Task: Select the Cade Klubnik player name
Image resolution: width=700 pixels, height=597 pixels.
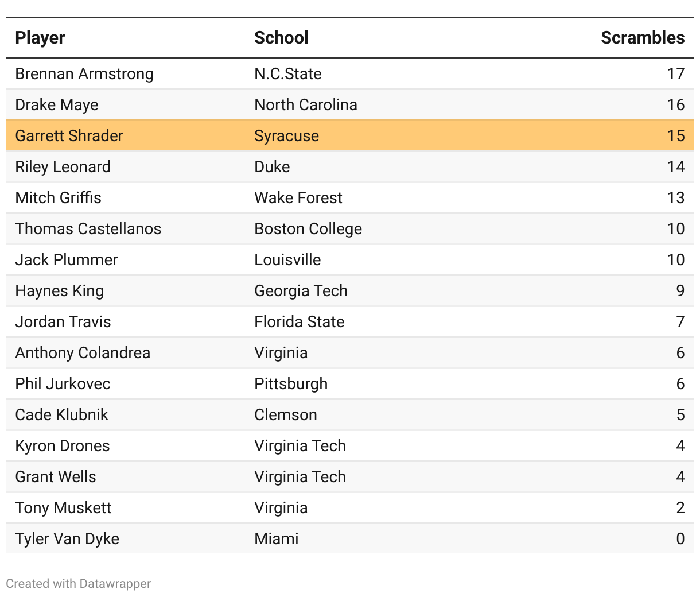Action: pos(62,415)
